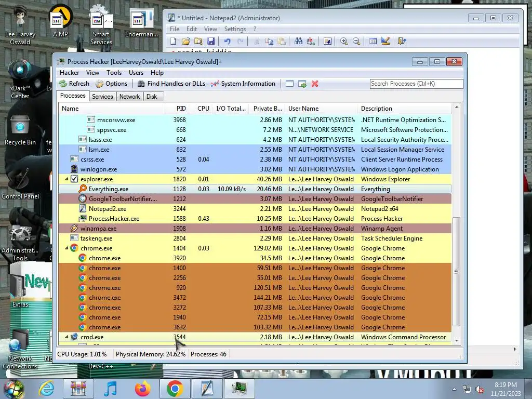Click the find window icon in Process Hacker
Screen dimensions: 532x399
[x=289, y=84]
